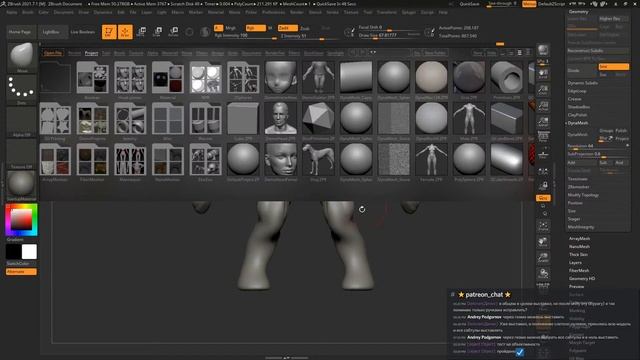640x360 pixels.
Task: Click the sculptris sphere icon in the toolbar
Action: [x=205, y=32]
